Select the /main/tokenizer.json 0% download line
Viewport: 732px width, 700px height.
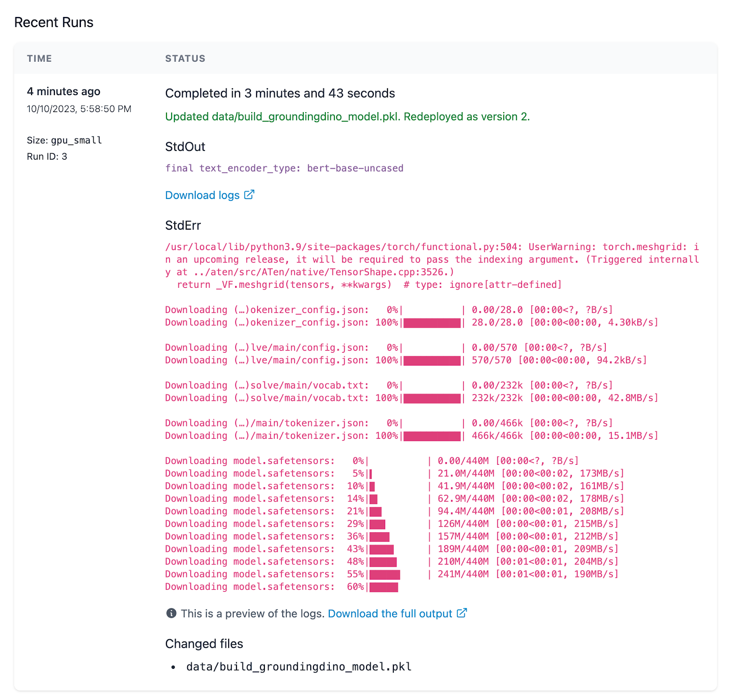[x=389, y=423]
